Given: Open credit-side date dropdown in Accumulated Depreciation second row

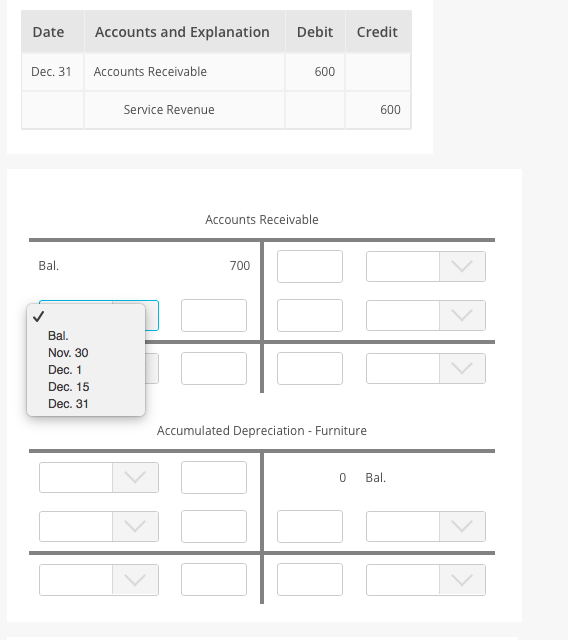Looking at the screenshot, I should point(426,527).
